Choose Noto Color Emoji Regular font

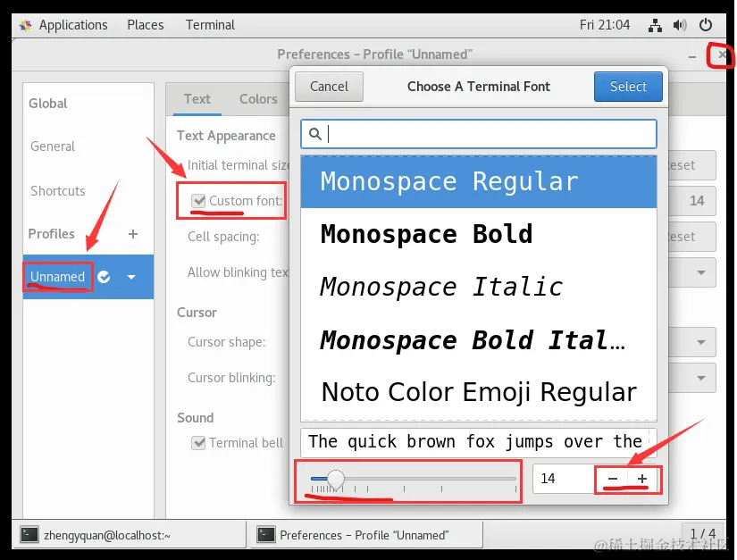pos(479,392)
